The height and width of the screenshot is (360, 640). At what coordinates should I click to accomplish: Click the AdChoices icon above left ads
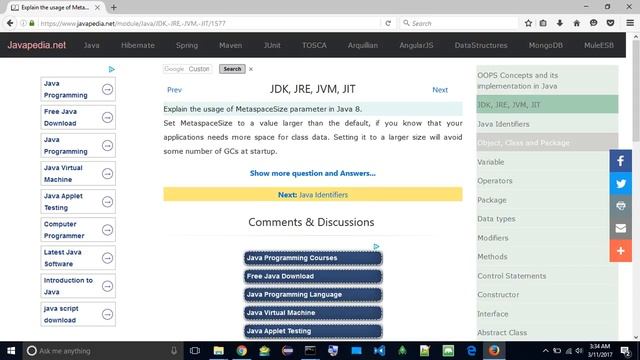111,69
